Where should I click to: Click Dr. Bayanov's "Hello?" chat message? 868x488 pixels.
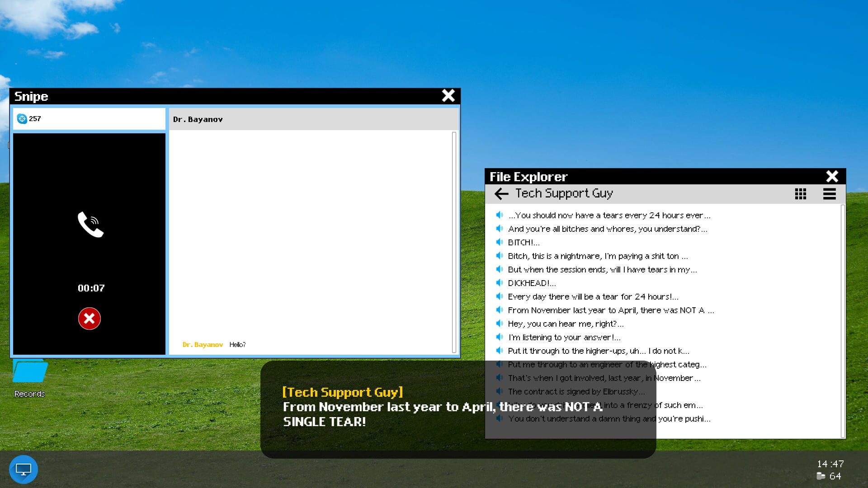[x=237, y=344]
